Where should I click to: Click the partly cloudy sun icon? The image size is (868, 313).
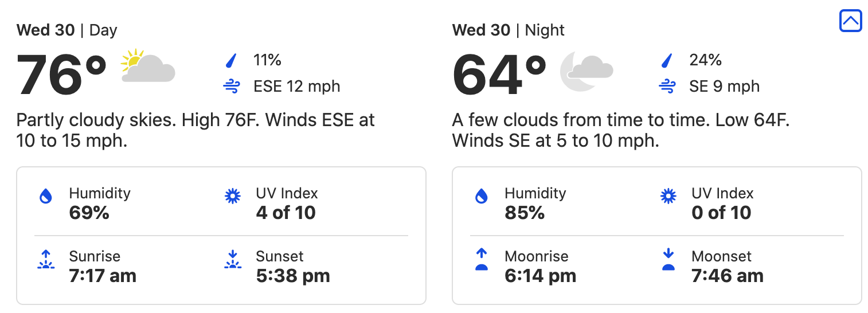pyautogui.click(x=148, y=67)
